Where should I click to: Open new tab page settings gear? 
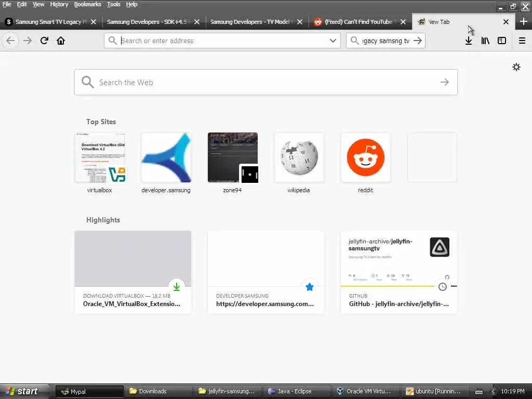(516, 67)
